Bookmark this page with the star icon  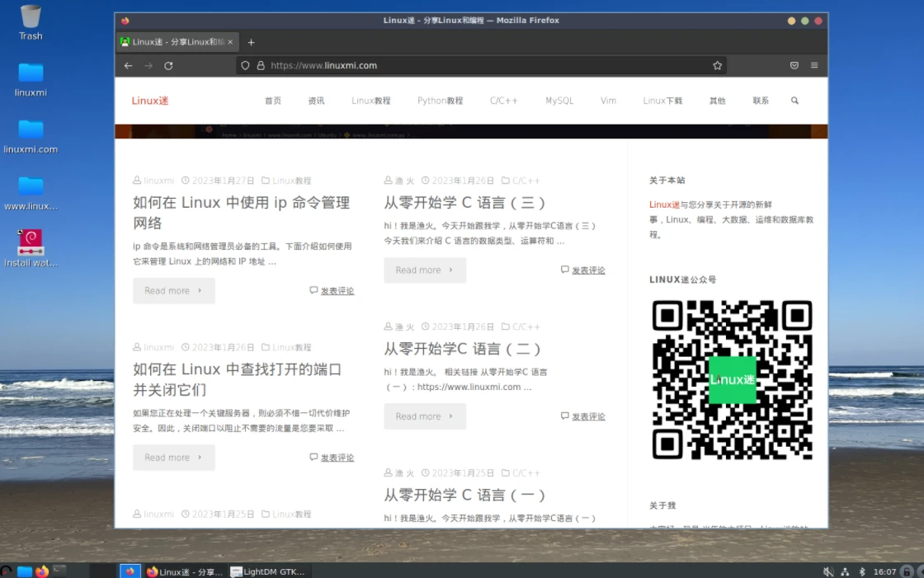click(717, 66)
